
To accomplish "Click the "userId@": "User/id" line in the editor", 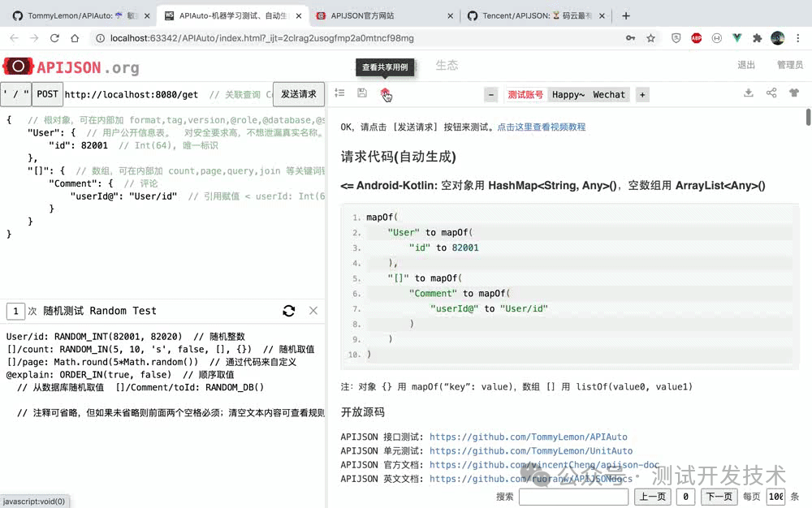I will pyautogui.click(x=123, y=196).
